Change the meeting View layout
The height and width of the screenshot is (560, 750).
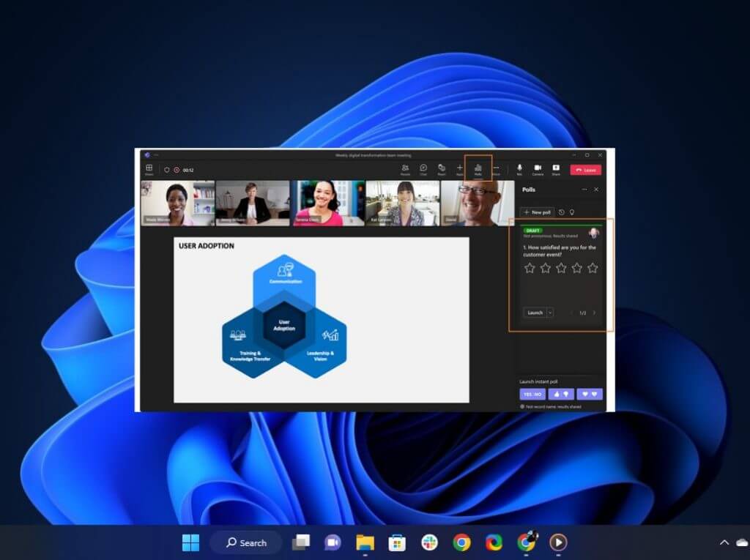coord(149,169)
